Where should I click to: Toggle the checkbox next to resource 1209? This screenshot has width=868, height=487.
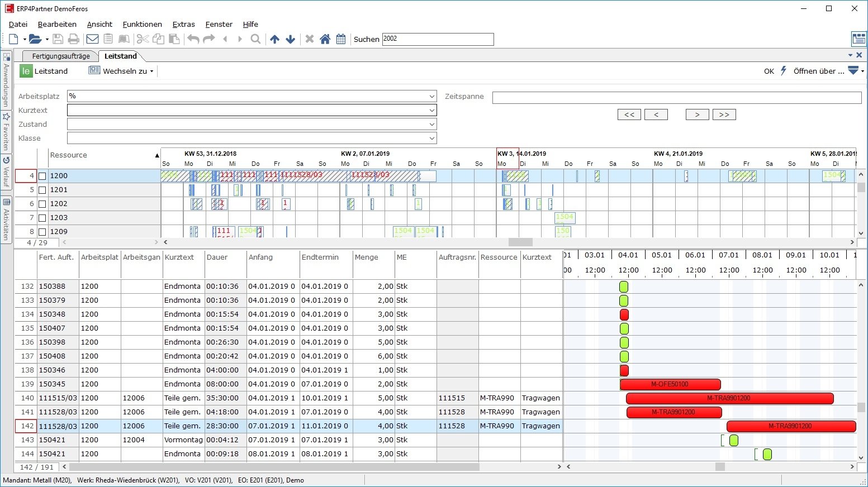pyautogui.click(x=42, y=231)
